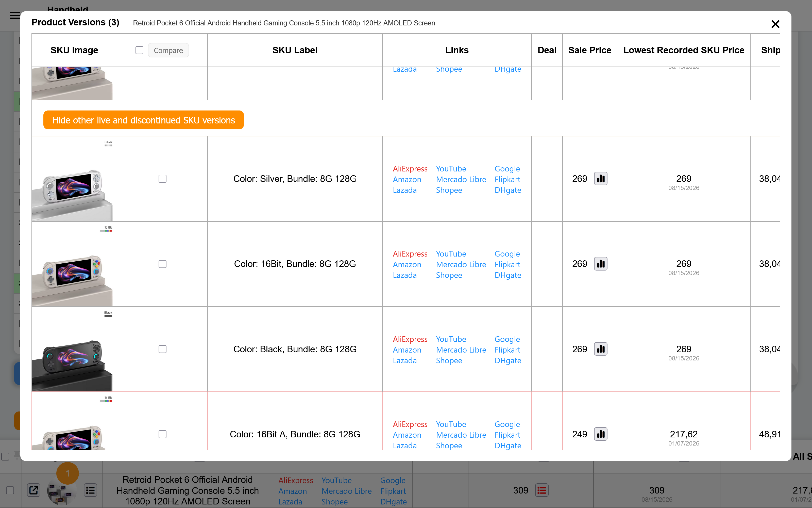This screenshot has height=508, width=812.
Task: Open price history chart for 16Bit A SKU
Action: 601,434
